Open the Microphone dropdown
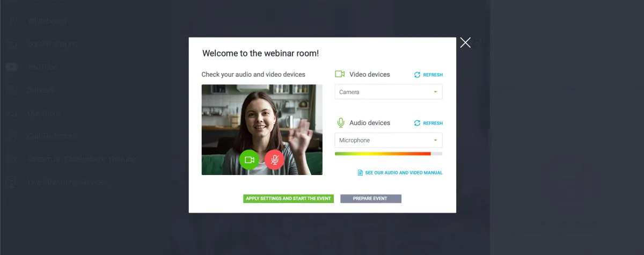 389,140
